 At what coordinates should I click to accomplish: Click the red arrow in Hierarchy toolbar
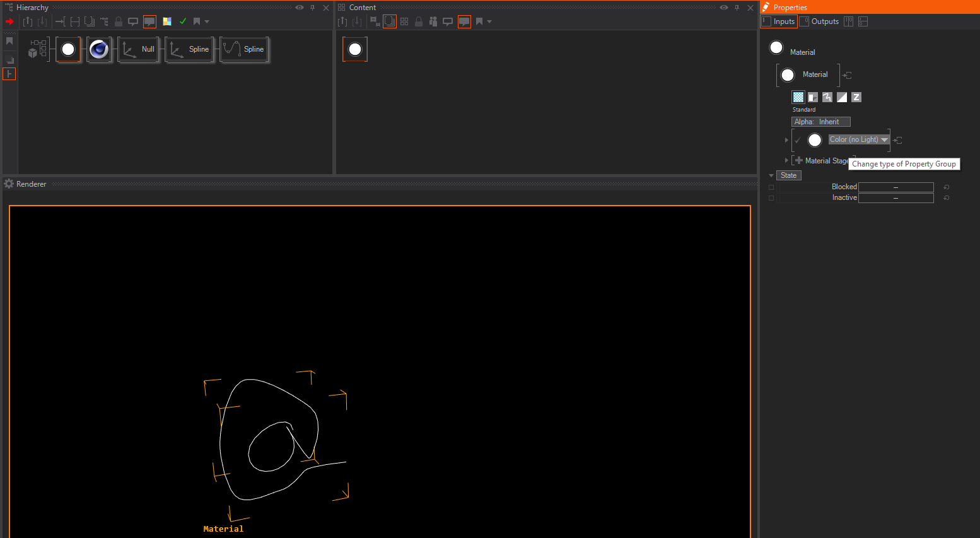pyautogui.click(x=9, y=21)
